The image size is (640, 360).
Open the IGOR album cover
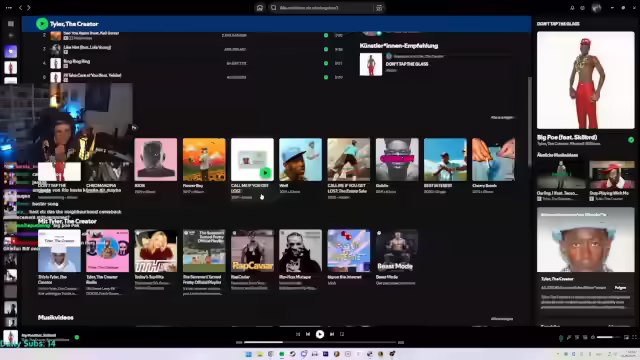coord(156,159)
